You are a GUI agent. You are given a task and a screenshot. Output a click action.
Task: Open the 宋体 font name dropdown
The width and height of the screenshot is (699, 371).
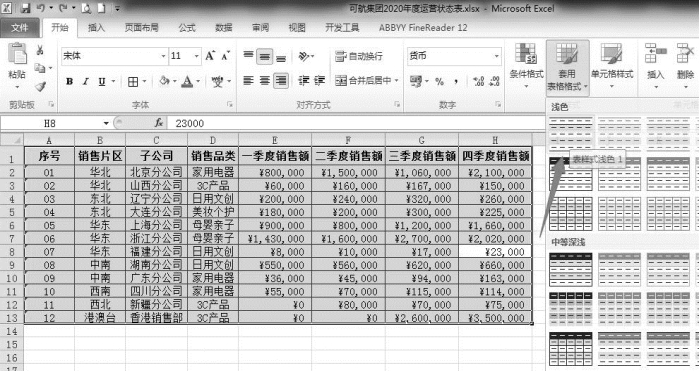click(x=163, y=56)
